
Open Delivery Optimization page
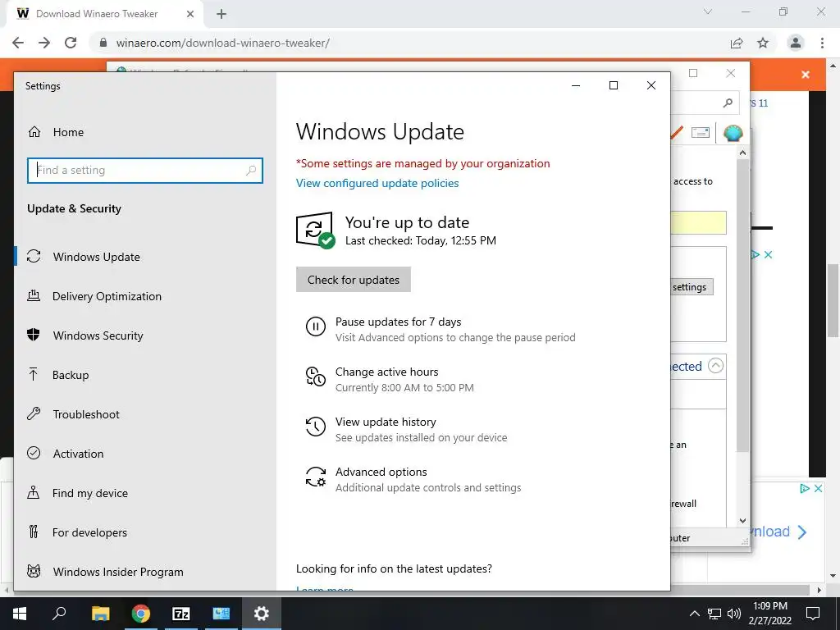point(107,296)
